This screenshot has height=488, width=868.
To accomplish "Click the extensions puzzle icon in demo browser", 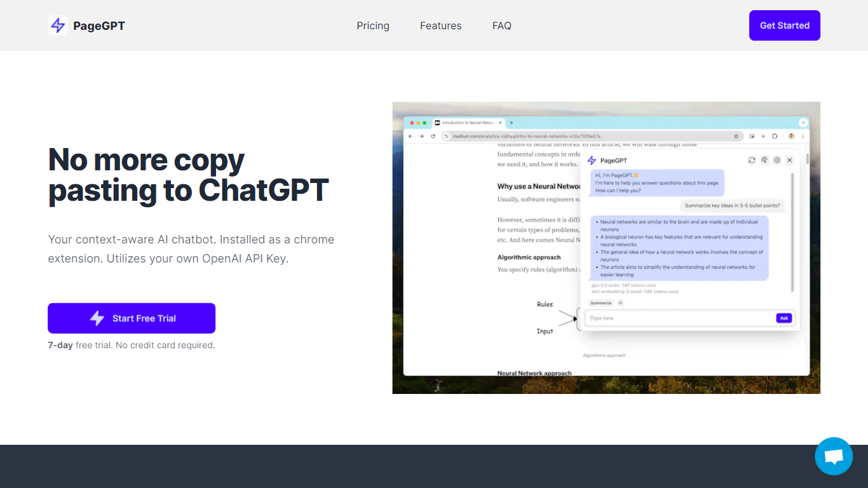I will click(775, 136).
